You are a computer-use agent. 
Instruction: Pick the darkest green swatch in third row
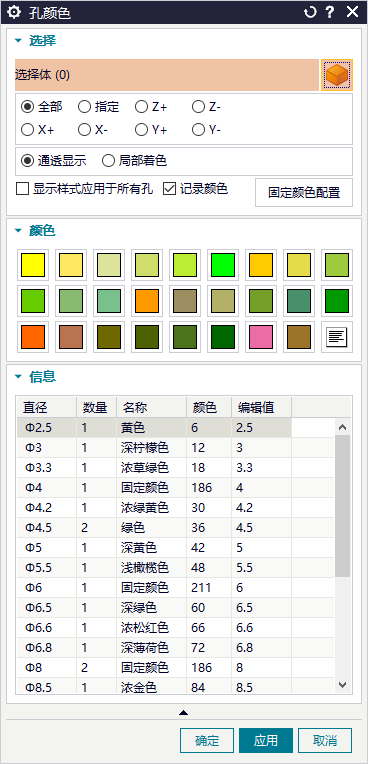(223, 337)
